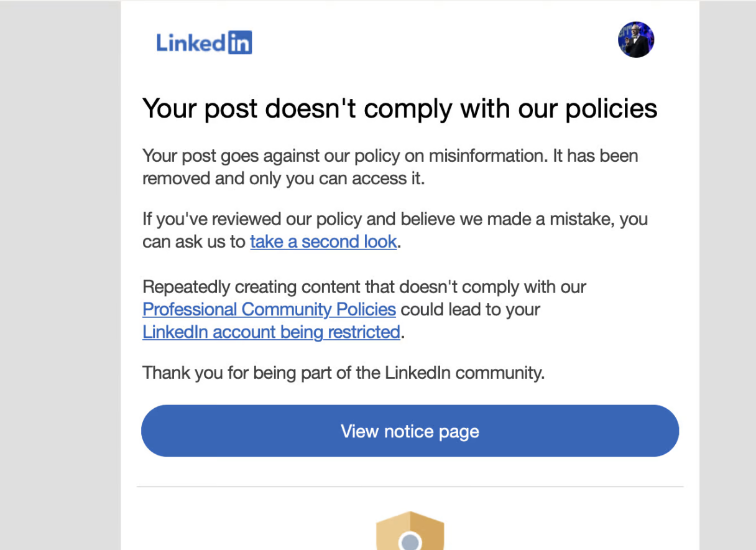Image resolution: width=756 pixels, height=550 pixels.
Task: Click the LinkedIn logo in the header
Action: click(204, 42)
